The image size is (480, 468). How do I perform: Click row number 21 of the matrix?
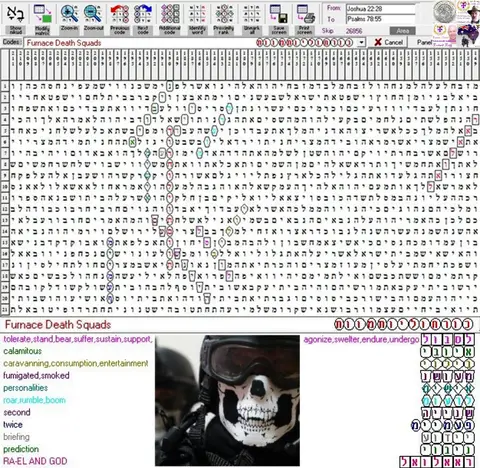(x=5, y=309)
